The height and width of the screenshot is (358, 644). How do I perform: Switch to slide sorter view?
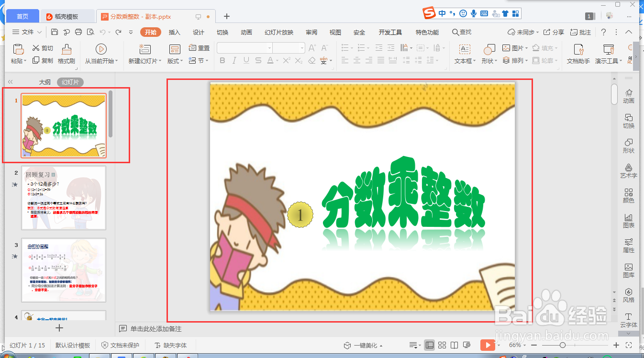pos(441,345)
